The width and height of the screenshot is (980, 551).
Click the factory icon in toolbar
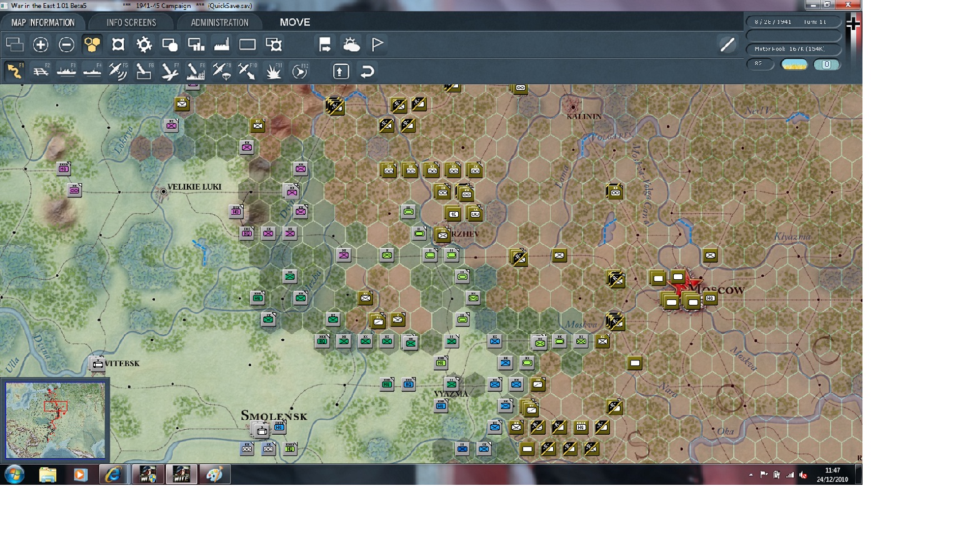(x=221, y=44)
